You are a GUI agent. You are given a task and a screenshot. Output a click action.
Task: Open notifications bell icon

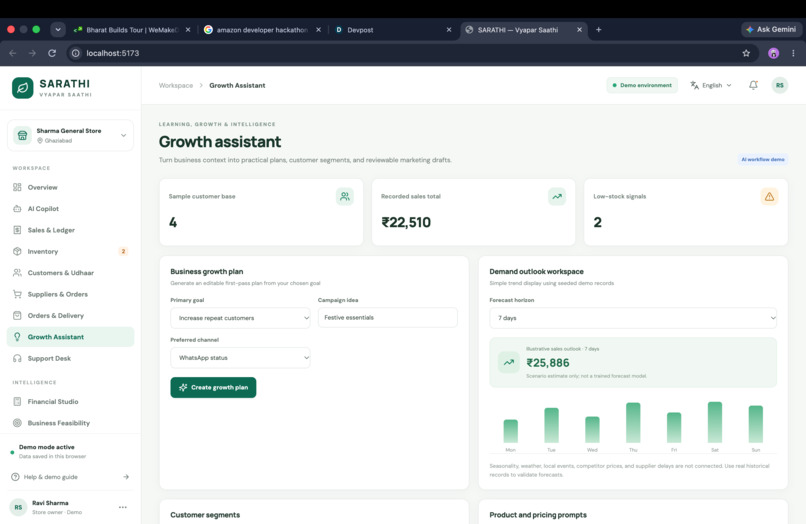click(753, 85)
